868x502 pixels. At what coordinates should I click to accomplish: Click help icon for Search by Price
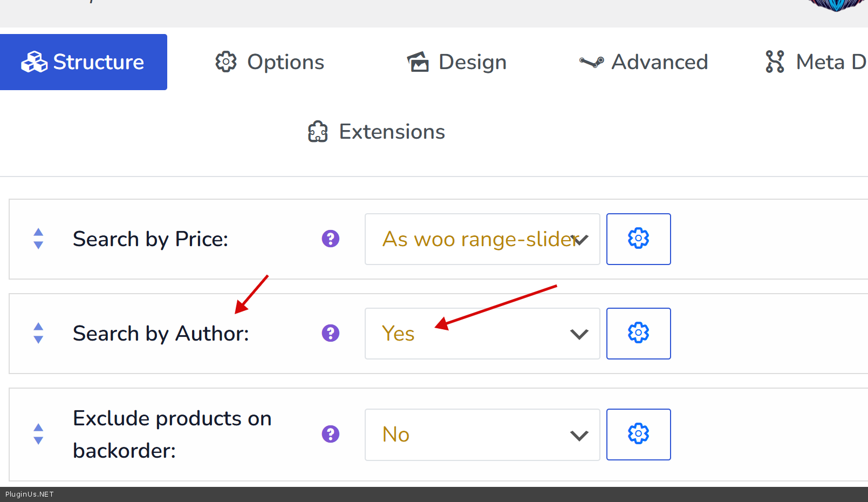pyautogui.click(x=330, y=239)
